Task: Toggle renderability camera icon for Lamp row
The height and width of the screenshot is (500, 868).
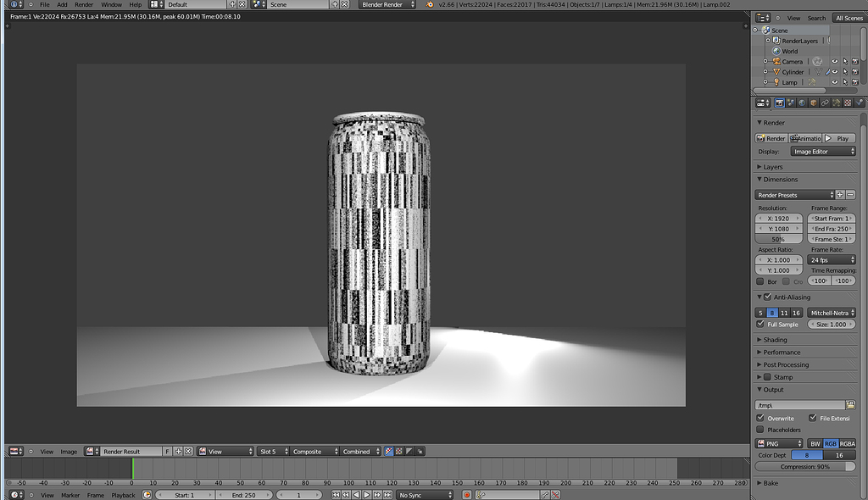Action: point(855,82)
